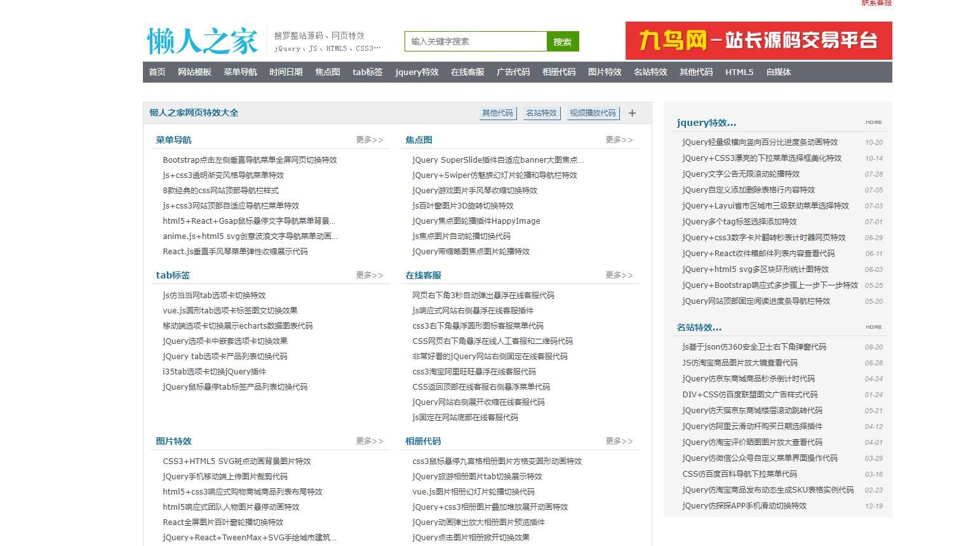
Task: Click 更多>> beside 菜单导航 section heading
Action: pos(370,140)
